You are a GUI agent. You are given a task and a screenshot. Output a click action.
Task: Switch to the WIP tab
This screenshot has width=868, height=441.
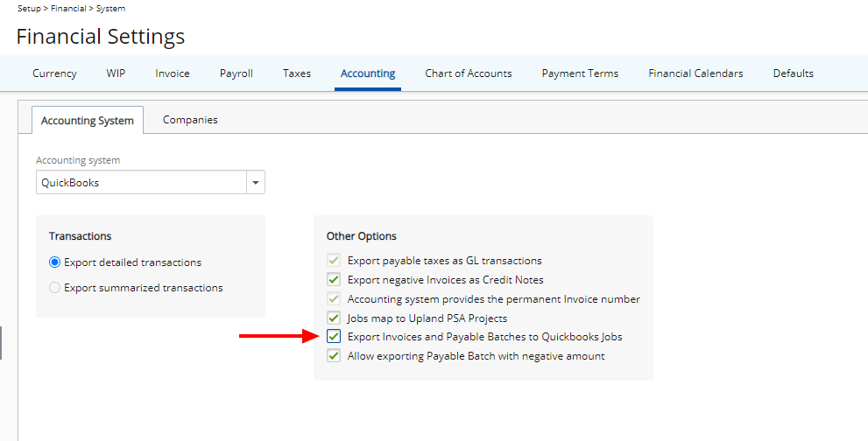coord(116,73)
